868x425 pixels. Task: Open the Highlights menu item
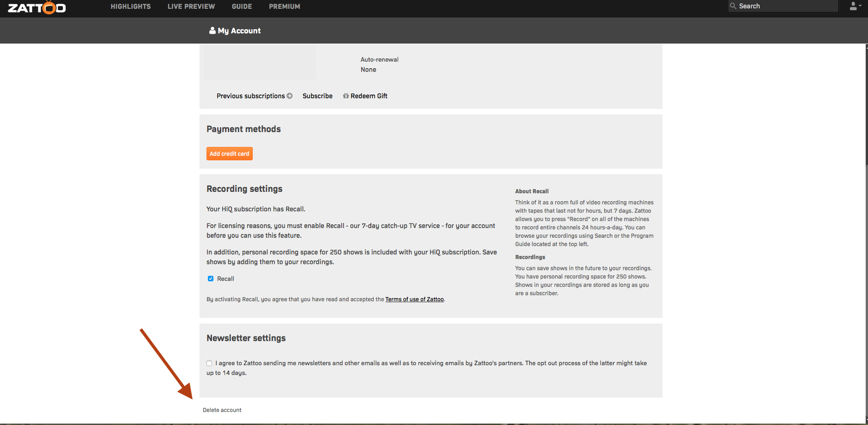click(131, 6)
